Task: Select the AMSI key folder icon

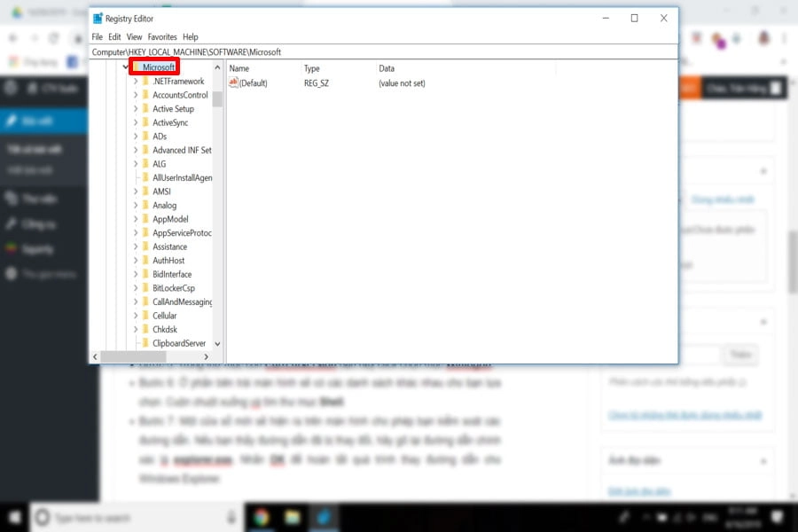Action: pyautogui.click(x=145, y=192)
